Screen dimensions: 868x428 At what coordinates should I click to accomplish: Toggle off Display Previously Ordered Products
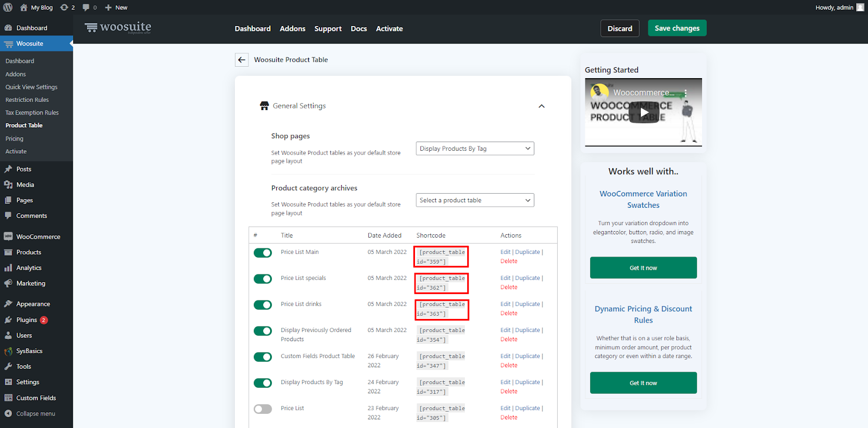[x=263, y=331]
